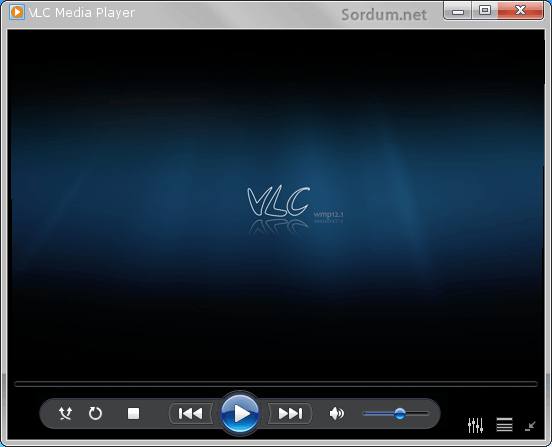552x447 pixels.
Task: Show the playlist panel
Action: click(x=504, y=425)
